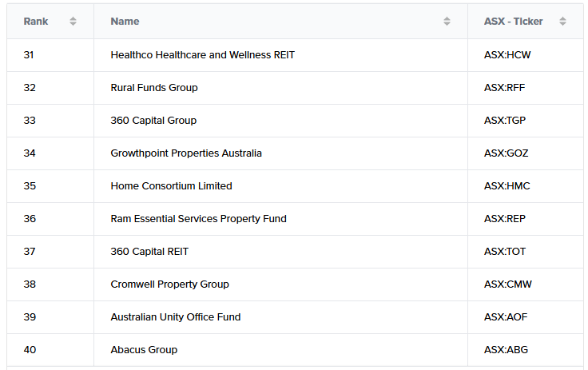Click 360 Capital Group name
Screen dimensions: 588x370
coord(153,121)
